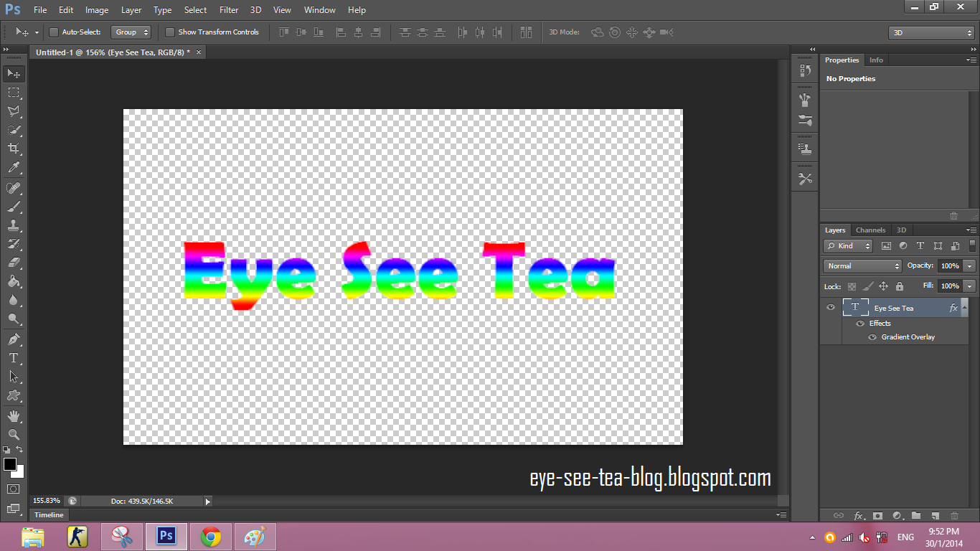
Task: Open the Normal blend mode dropdown
Action: click(x=862, y=266)
